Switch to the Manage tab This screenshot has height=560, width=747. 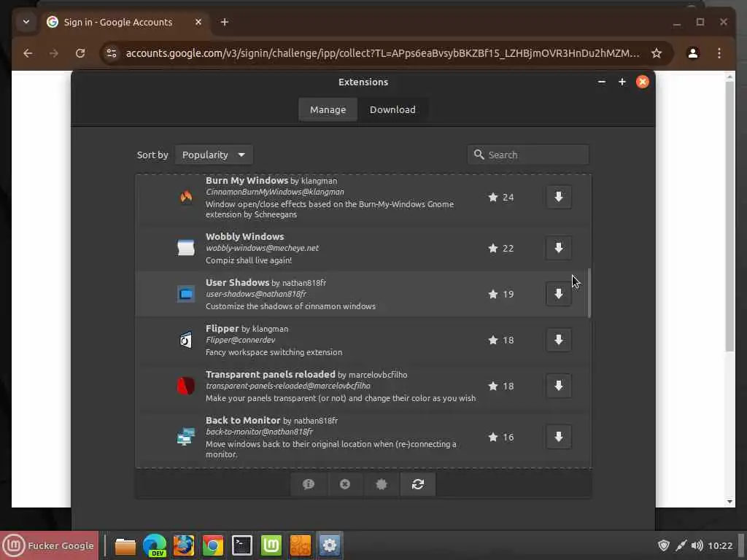tap(328, 109)
